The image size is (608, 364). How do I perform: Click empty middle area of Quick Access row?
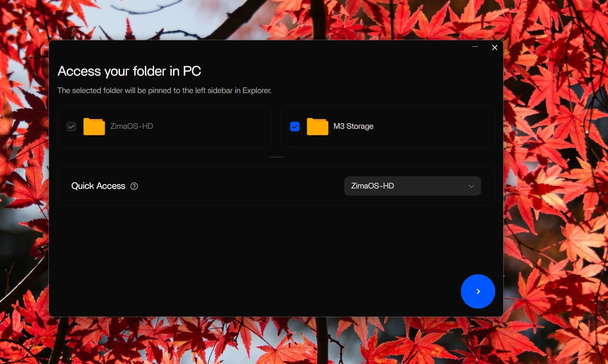pos(239,186)
